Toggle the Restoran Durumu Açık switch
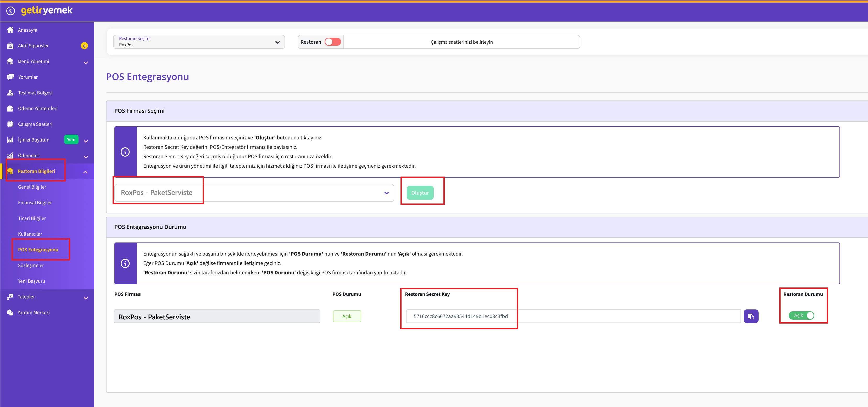Image resolution: width=868 pixels, height=407 pixels. tap(801, 315)
